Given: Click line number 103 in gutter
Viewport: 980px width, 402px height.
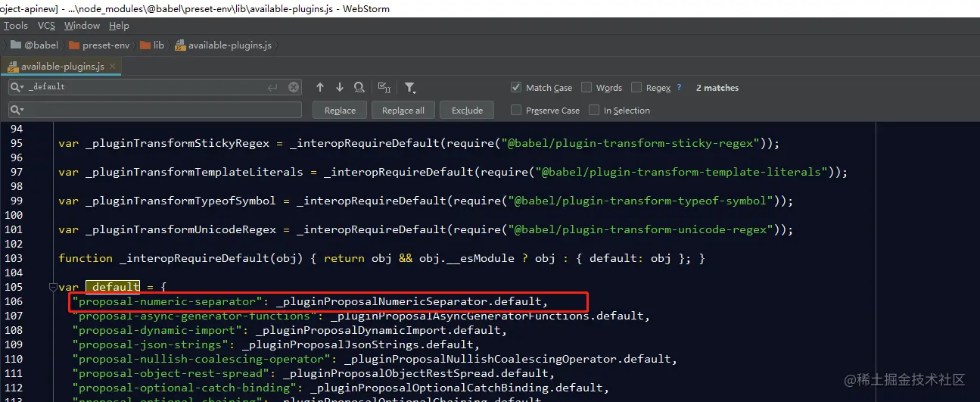Looking at the screenshot, I should tap(12, 259).
